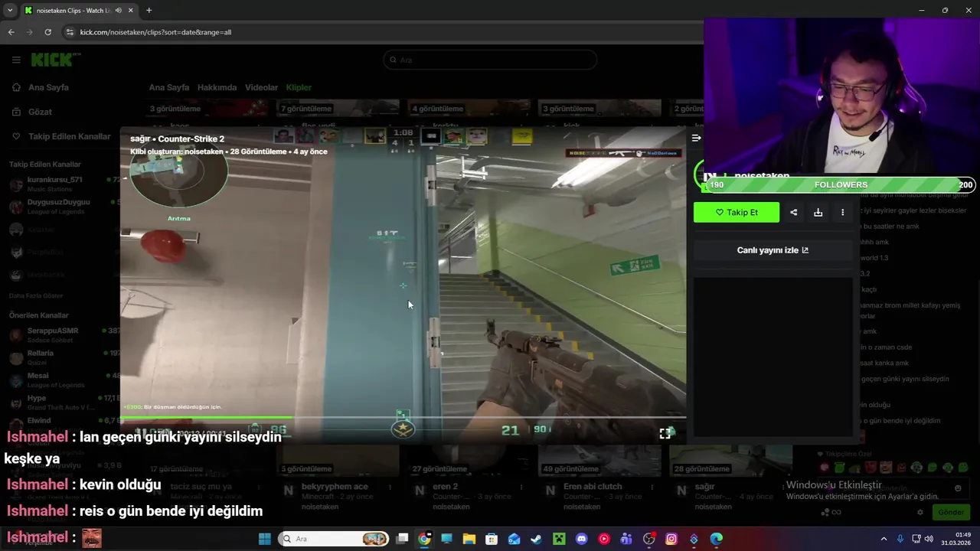
Task: Open Google Chrome from the taskbar
Action: pyautogui.click(x=424, y=539)
